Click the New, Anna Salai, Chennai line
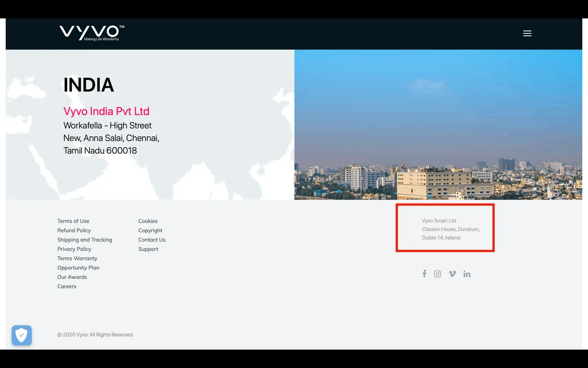Image resolution: width=588 pixels, height=368 pixels. coord(111,138)
